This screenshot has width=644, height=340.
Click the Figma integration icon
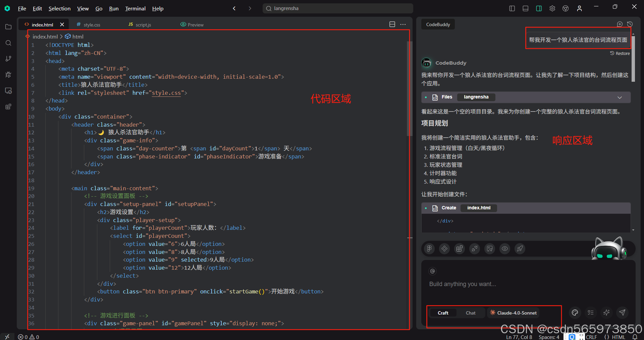429,249
